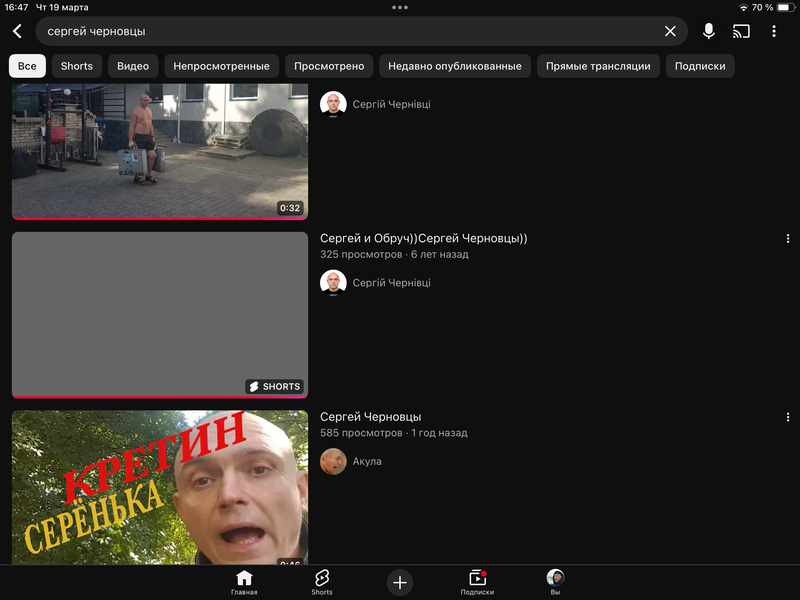Filter by 'Прямые трансляции'
Image resolution: width=800 pixels, height=600 pixels.
tap(598, 66)
